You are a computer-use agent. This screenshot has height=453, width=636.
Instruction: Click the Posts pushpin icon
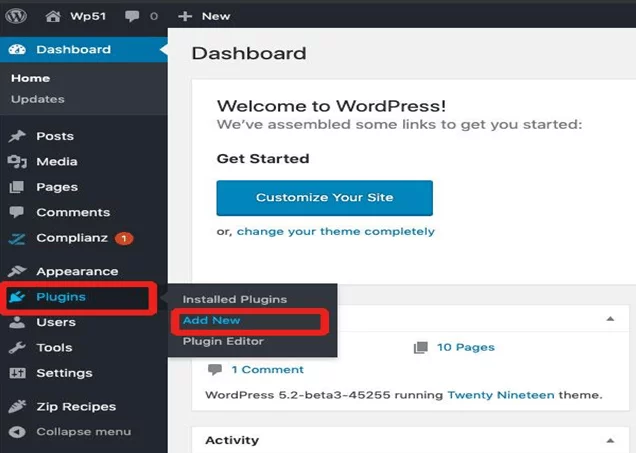tap(17, 136)
